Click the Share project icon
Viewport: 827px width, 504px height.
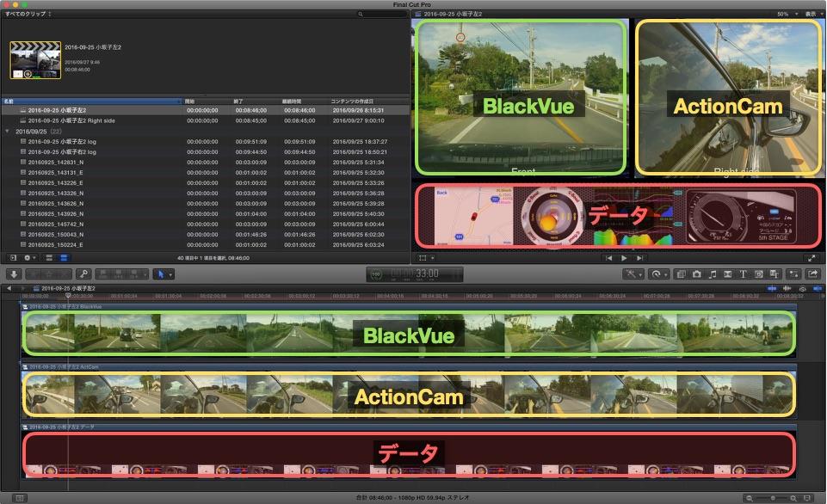click(812, 274)
